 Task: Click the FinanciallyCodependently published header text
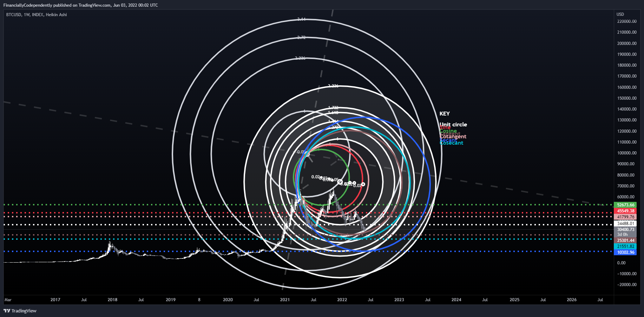click(x=80, y=5)
